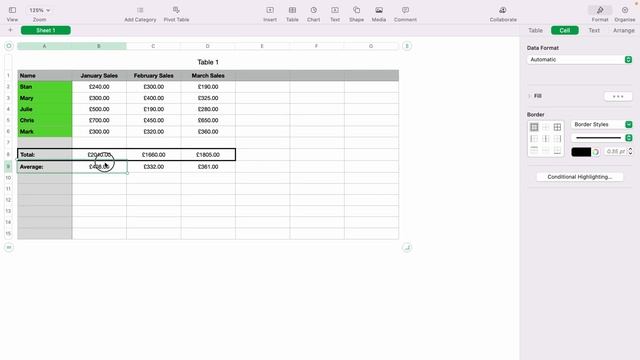Image resolution: width=640 pixels, height=360 pixels.
Task: Select the Mark name cell
Action: [x=45, y=131]
